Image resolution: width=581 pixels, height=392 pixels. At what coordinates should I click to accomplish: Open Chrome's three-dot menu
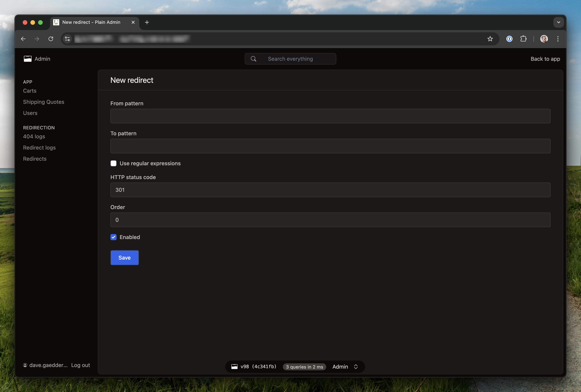(x=558, y=39)
